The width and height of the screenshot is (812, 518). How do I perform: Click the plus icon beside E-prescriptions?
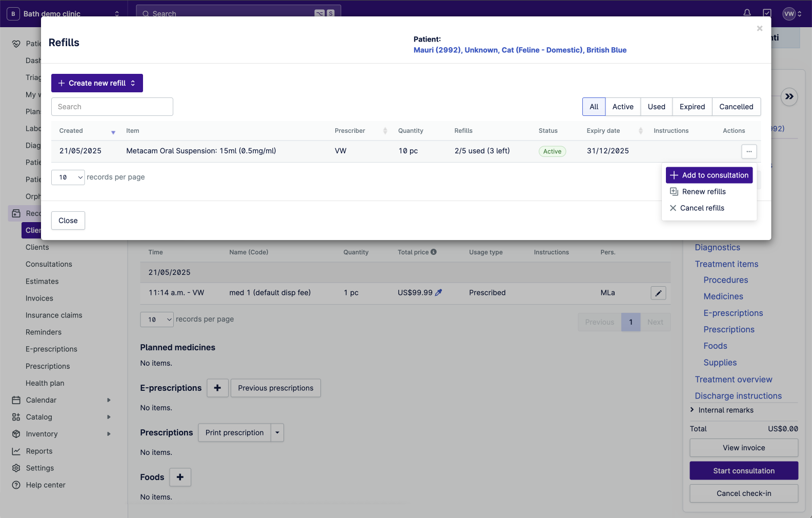tap(217, 388)
